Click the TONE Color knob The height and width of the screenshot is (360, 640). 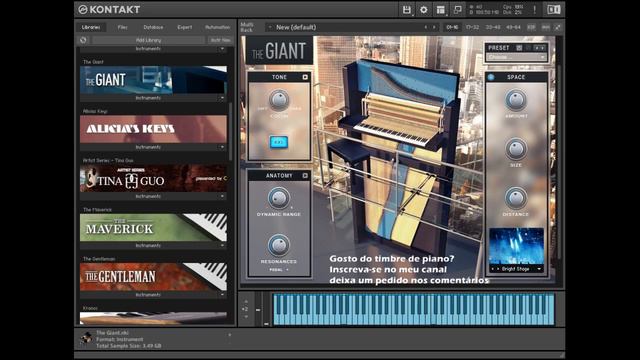point(279,100)
